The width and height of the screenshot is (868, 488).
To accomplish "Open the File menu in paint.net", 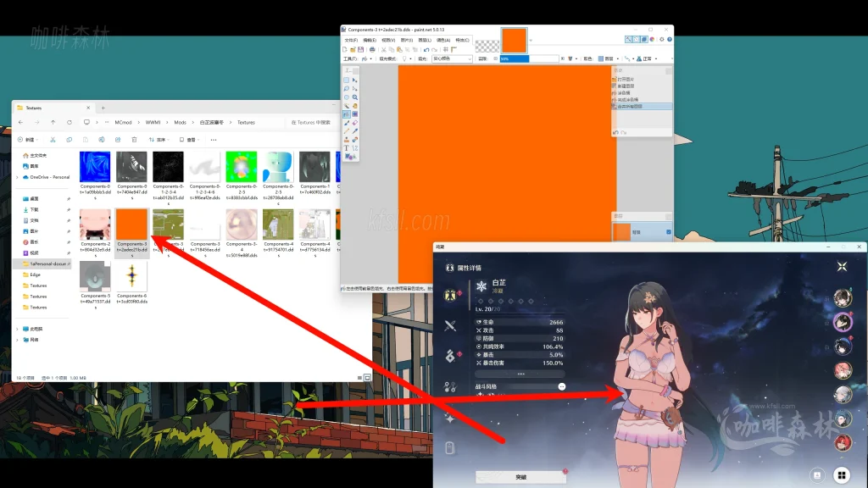I will 351,40.
